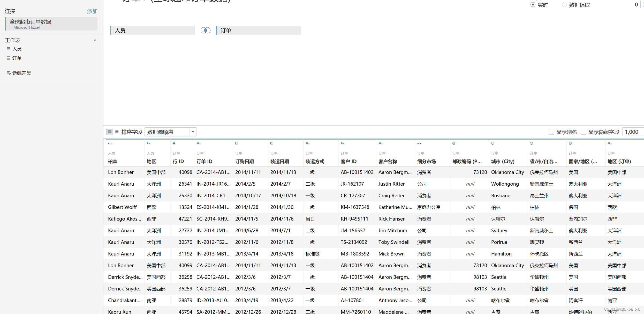Image resolution: width=644 pixels, height=314 pixels.
Task: Click the globe type icon for 省/市/自治区
Action: tap(531, 143)
